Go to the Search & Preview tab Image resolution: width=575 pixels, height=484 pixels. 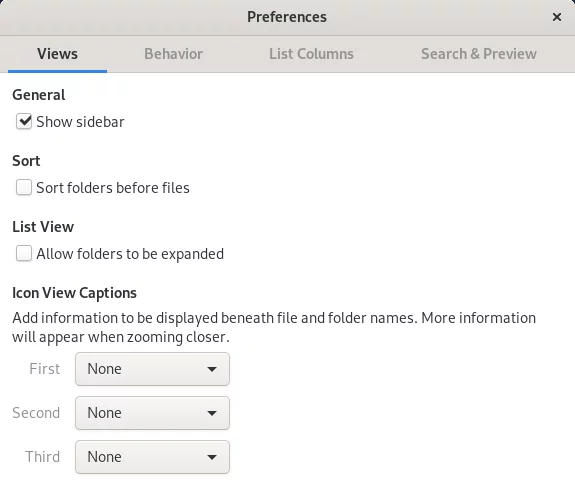click(479, 54)
